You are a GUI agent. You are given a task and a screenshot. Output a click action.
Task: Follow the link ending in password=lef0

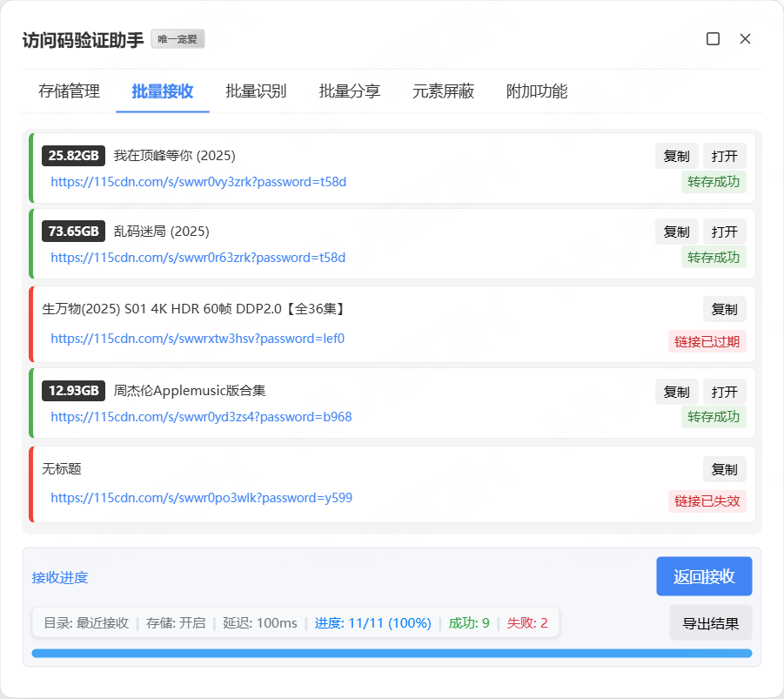tap(198, 339)
